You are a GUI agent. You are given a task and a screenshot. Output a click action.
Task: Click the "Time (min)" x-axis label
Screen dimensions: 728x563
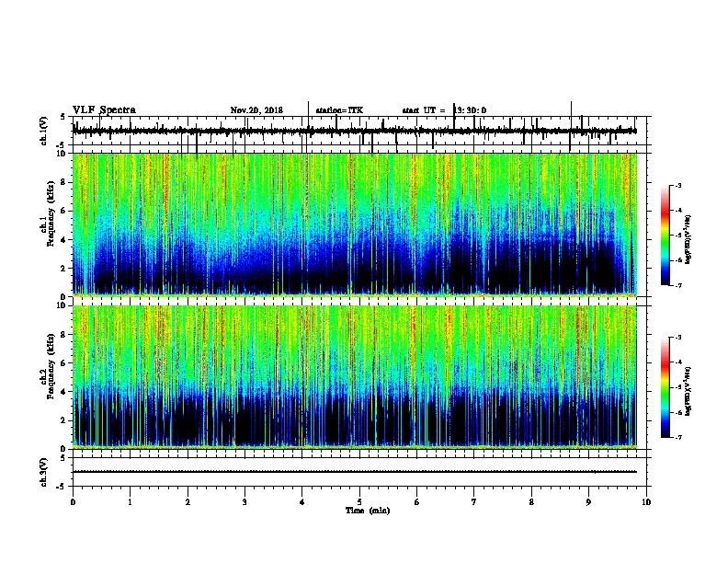tap(368, 511)
